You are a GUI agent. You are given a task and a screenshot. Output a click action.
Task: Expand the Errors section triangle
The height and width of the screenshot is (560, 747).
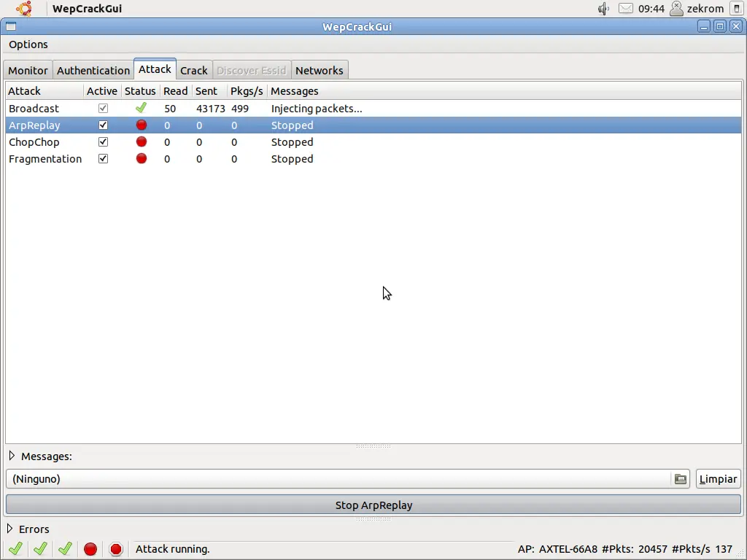10,529
